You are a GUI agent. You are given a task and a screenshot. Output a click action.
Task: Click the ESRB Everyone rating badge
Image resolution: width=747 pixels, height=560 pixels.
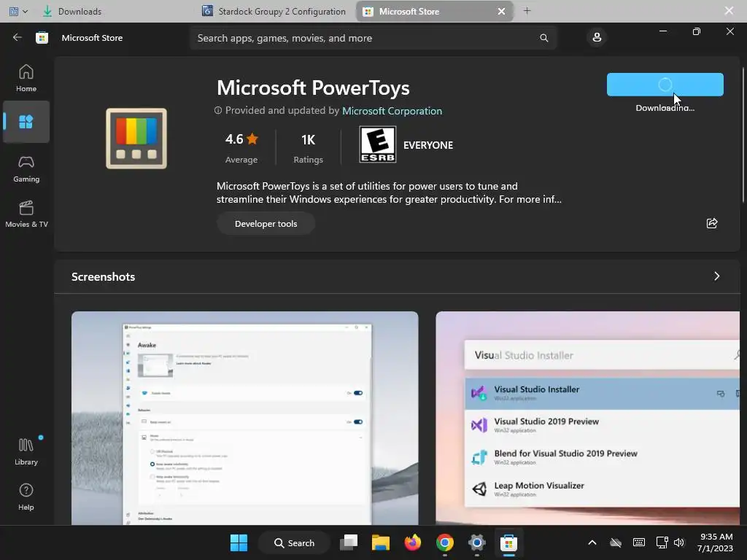coord(378,144)
